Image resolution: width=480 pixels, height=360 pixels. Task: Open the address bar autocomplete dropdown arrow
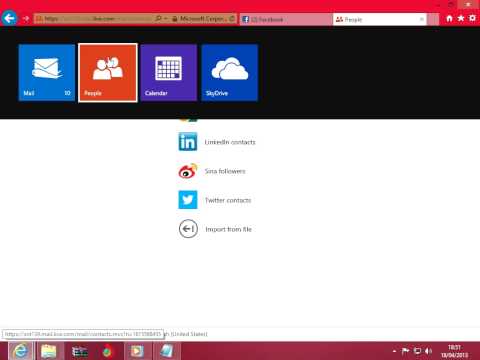click(166, 19)
